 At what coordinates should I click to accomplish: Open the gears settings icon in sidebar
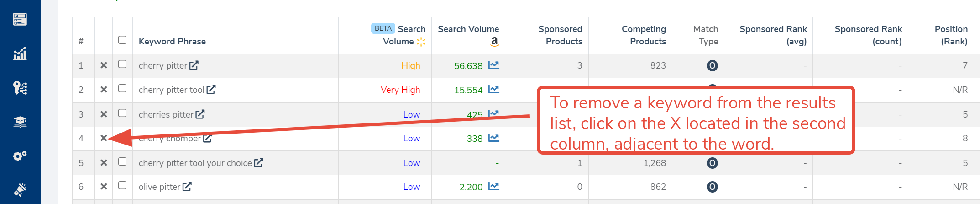pyautogui.click(x=20, y=156)
